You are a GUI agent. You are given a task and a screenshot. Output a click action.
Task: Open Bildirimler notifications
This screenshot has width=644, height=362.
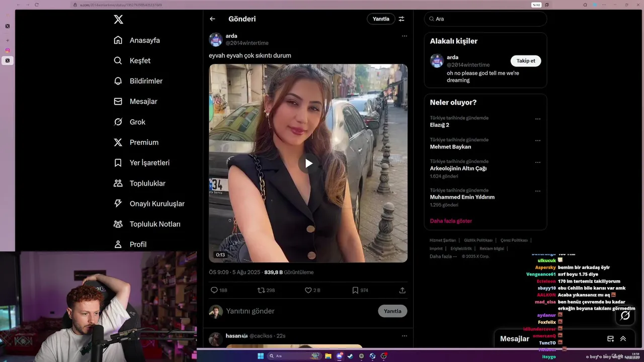coord(138,81)
